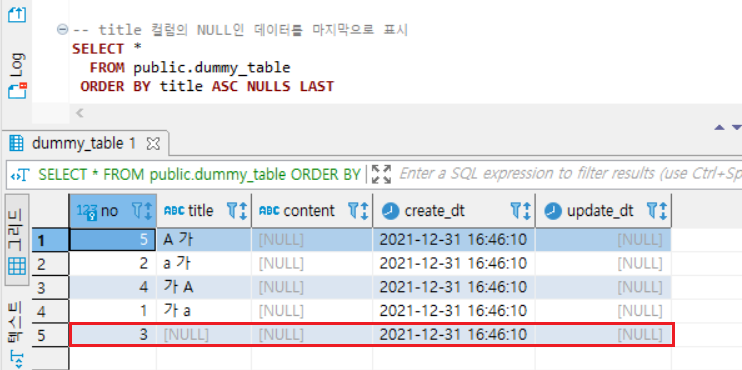Click the no cell with value 5
The image size is (742, 370).
pos(113,240)
